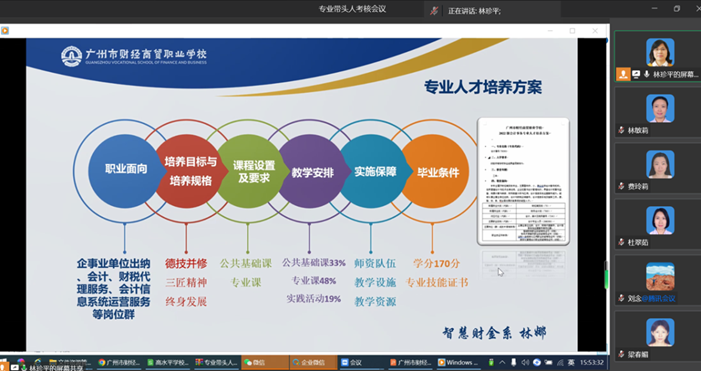701x371 pixels.
Task: Click the muted mic icon next to 林敏莉
Action: click(x=621, y=130)
